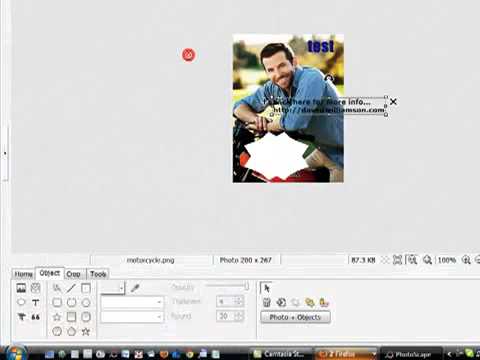
Task: Activate the arrow selection pointer tool
Action: pyautogui.click(x=266, y=288)
